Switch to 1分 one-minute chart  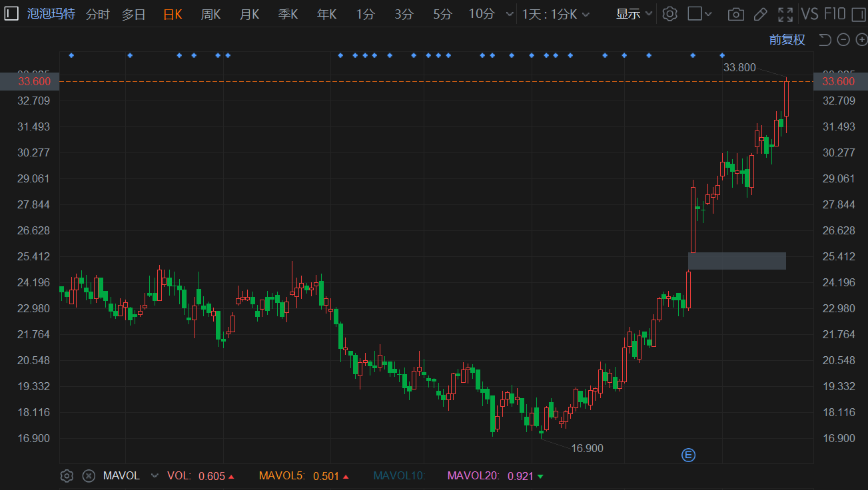coord(365,14)
